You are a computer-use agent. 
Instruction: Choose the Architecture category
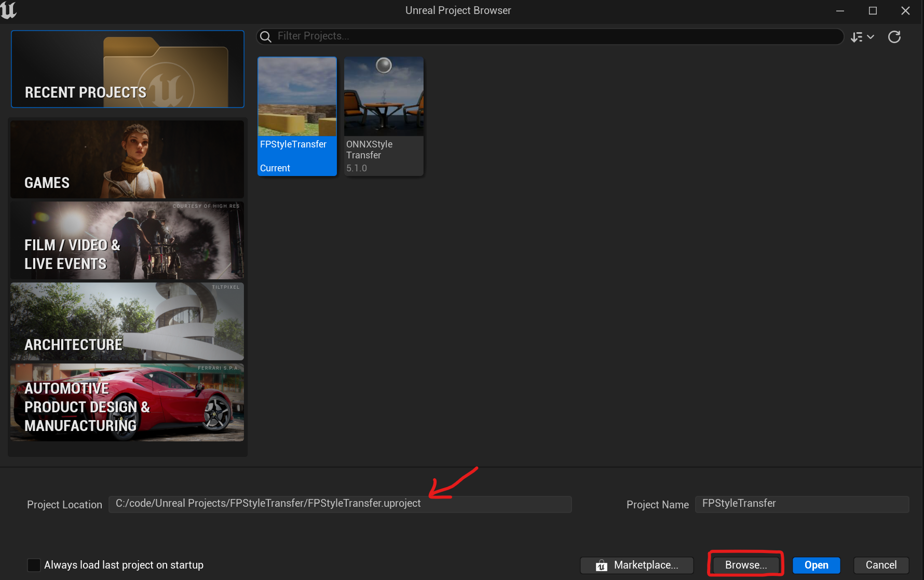127,321
